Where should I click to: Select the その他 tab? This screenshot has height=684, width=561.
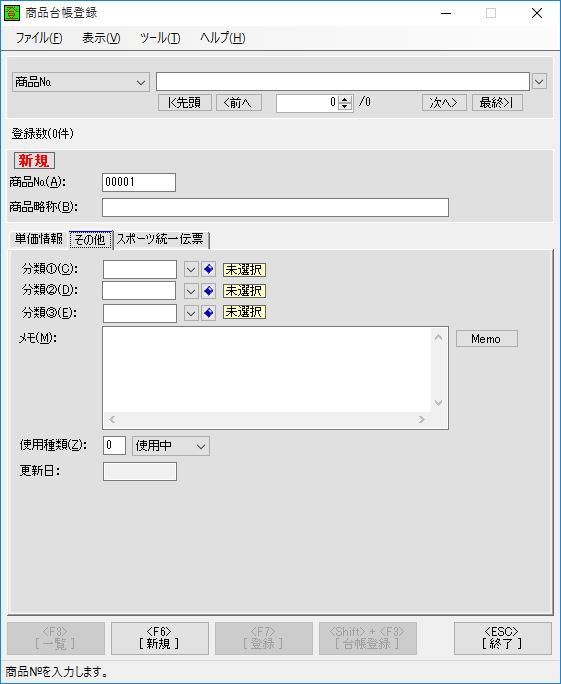[91, 239]
